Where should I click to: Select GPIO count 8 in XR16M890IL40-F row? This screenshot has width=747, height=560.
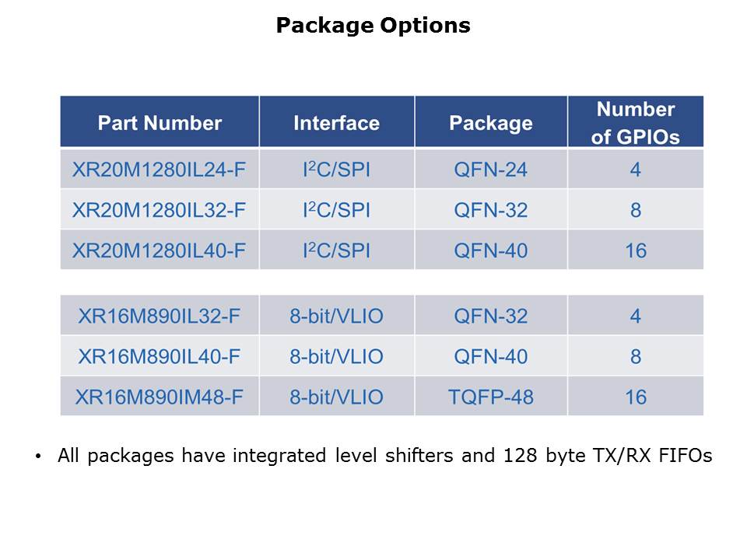[635, 356]
